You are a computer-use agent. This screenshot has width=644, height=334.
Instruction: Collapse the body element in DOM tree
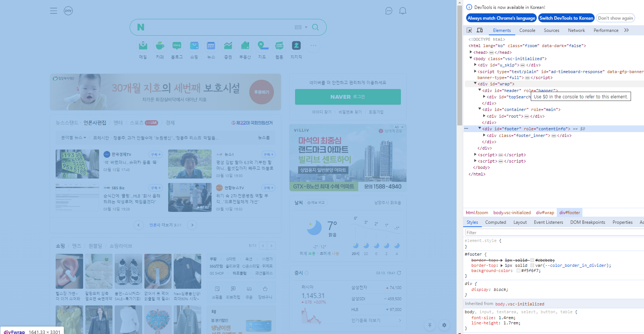471,58
